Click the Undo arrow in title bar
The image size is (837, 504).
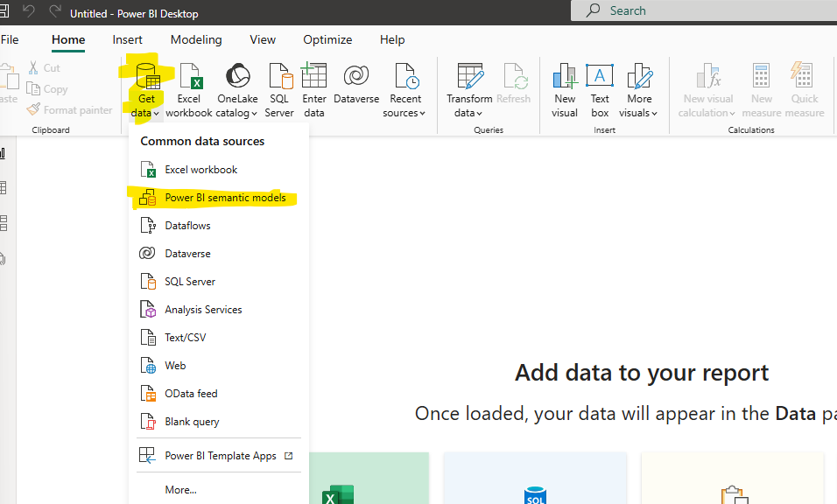point(29,12)
